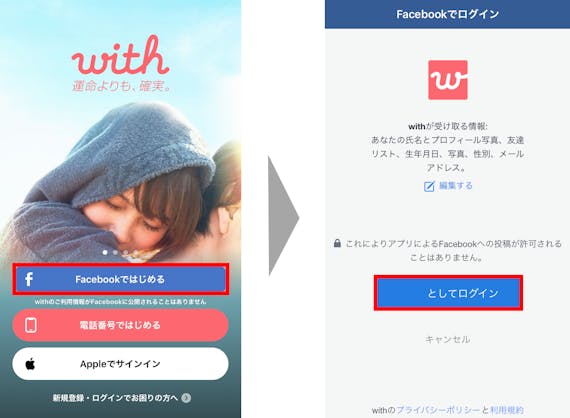This screenshot has width=570, height=418.
Task: Click the pink with app logo square
Action: (448, 80)
